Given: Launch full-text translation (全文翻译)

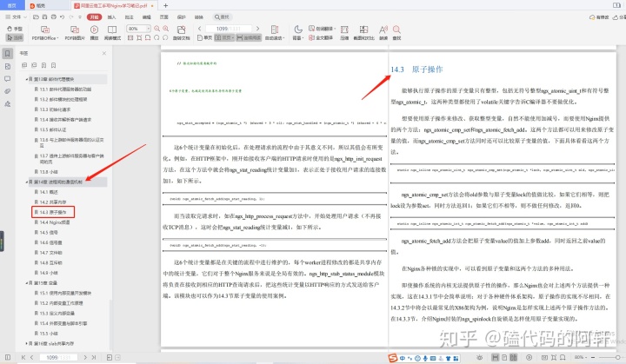Looking at the screenshot, I should point(321,37).
